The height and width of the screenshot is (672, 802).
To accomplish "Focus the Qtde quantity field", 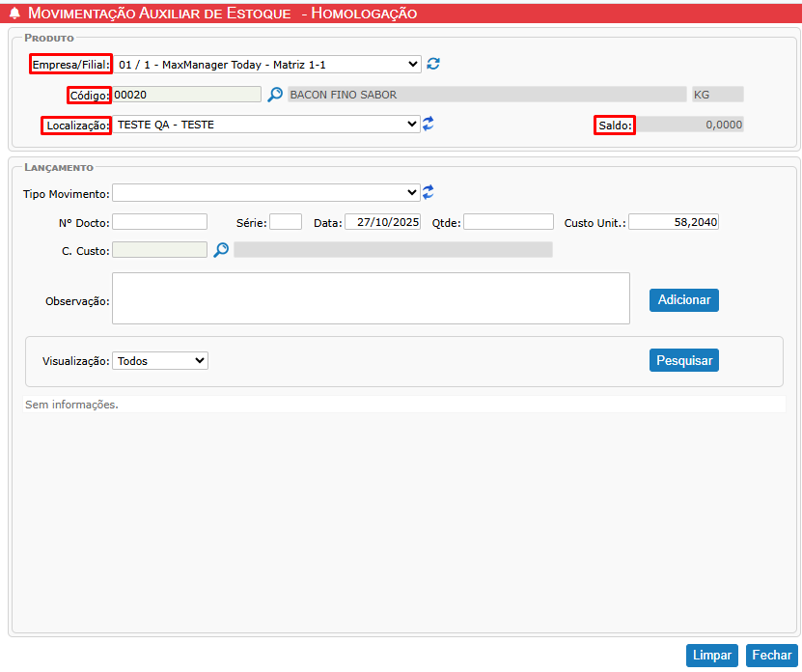I will click(509, 222).
